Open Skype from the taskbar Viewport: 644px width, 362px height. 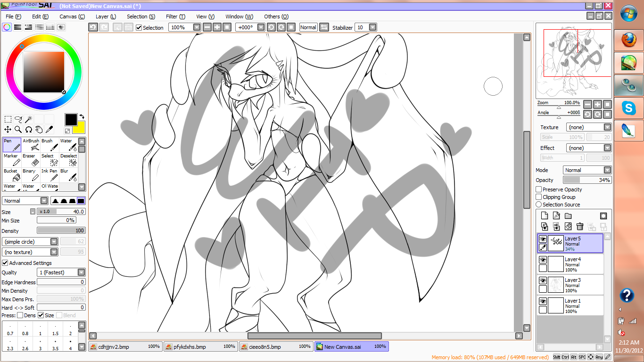pyautogui.click(x=628, y=108)
